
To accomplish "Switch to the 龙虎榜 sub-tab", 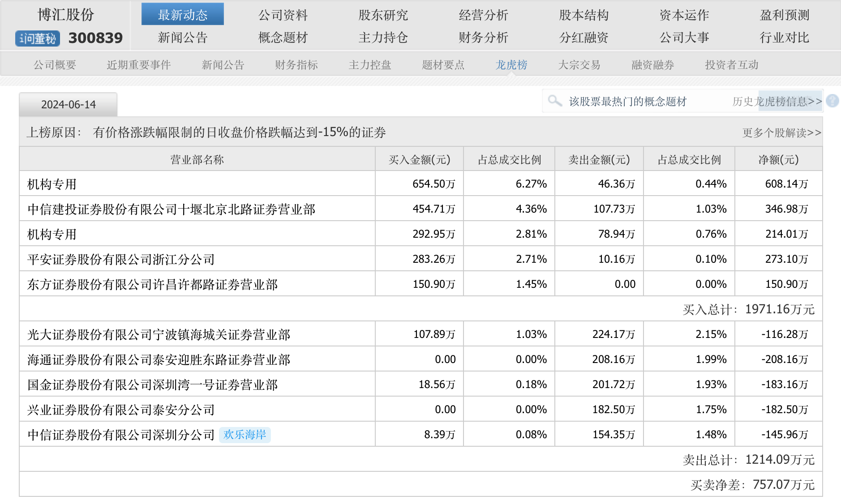I will [511, 65].
